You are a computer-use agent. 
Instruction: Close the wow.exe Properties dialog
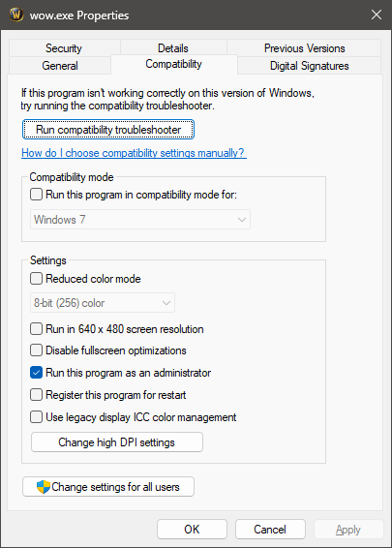click(x=377, y=15)
